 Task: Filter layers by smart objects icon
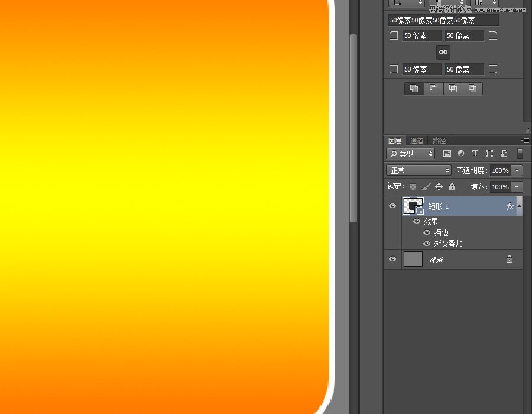coord(504,154)
